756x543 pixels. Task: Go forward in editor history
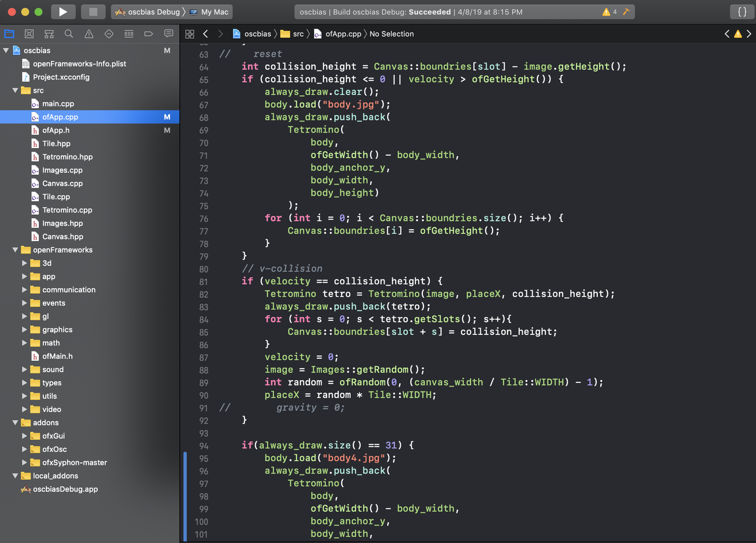click(x=220, y=34)
